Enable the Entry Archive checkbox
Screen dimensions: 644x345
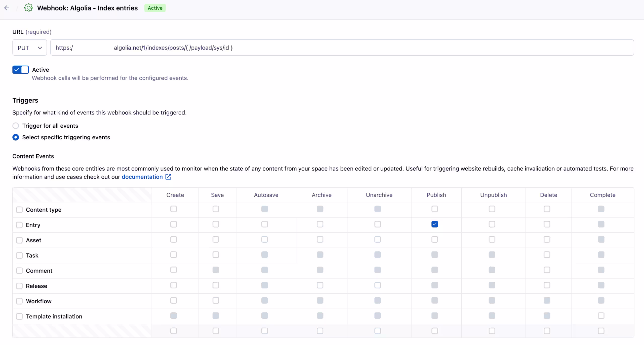point(320,224)
